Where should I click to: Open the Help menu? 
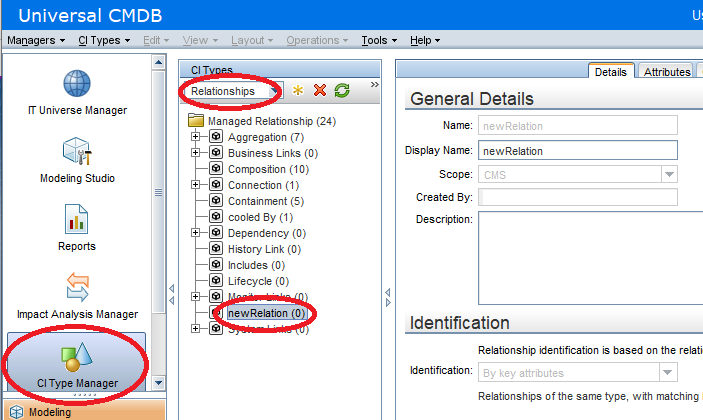(x=425, y=40)
